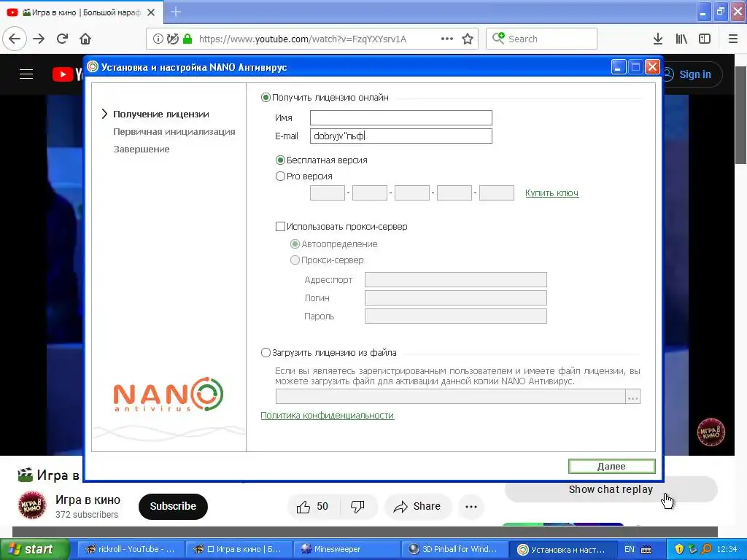Open the Firefox downloads arrow
The image size is (747, 560).
(x=658, y=39)
